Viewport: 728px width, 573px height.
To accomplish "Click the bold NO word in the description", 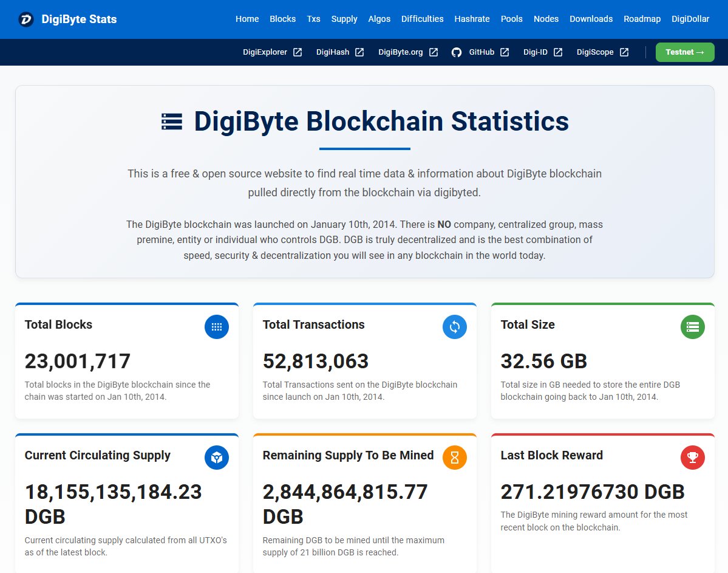I will tap(444, 224).
